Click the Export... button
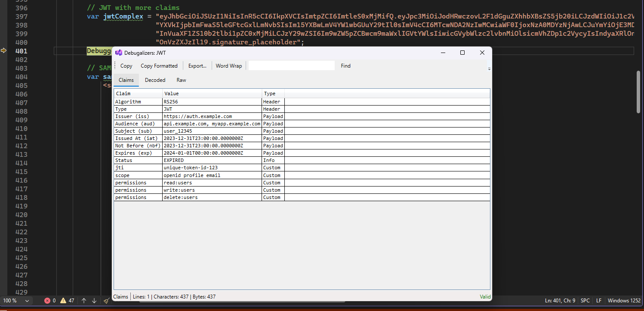 [x=197, y=66]
